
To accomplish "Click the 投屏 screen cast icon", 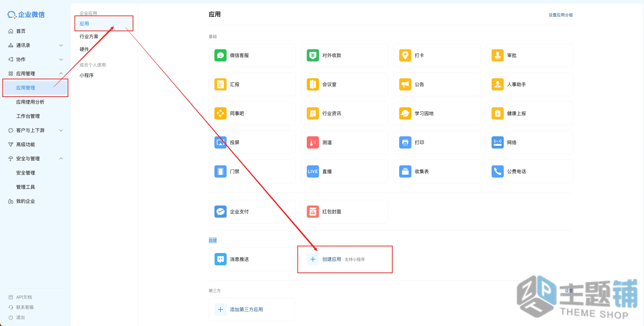I will (x=220, y=142).
